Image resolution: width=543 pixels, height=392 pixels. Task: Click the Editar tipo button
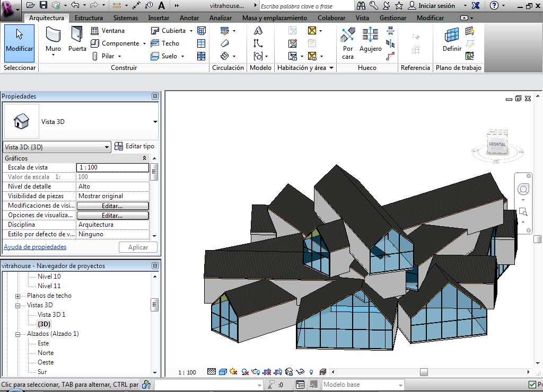click(x=135, y=146)
